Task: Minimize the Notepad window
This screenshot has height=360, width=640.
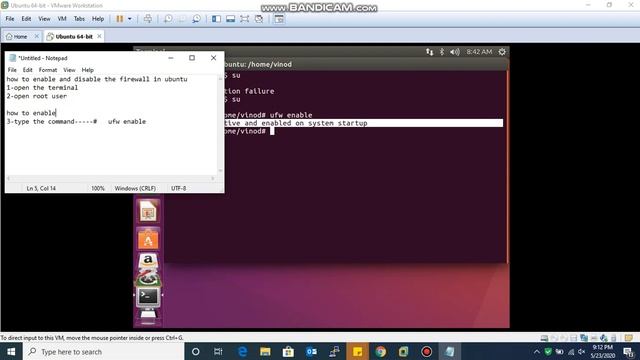Action: [x=171, y=58]
